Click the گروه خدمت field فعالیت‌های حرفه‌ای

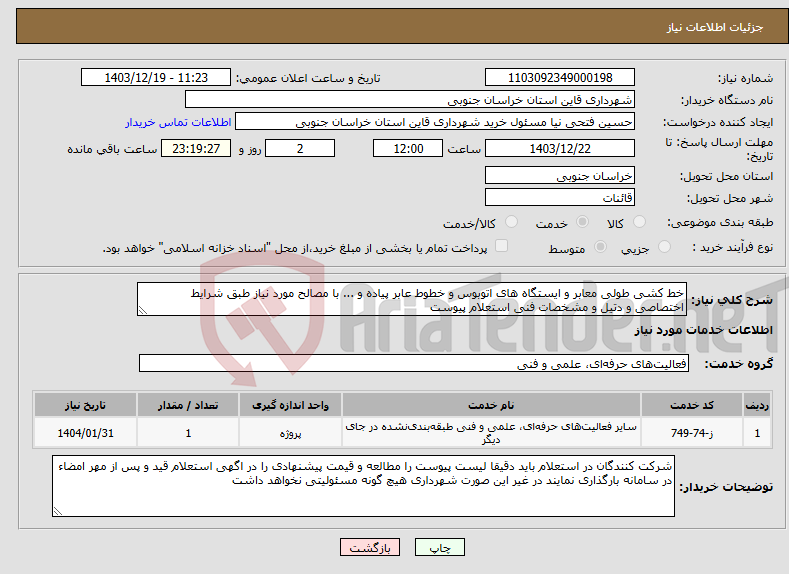414,363
